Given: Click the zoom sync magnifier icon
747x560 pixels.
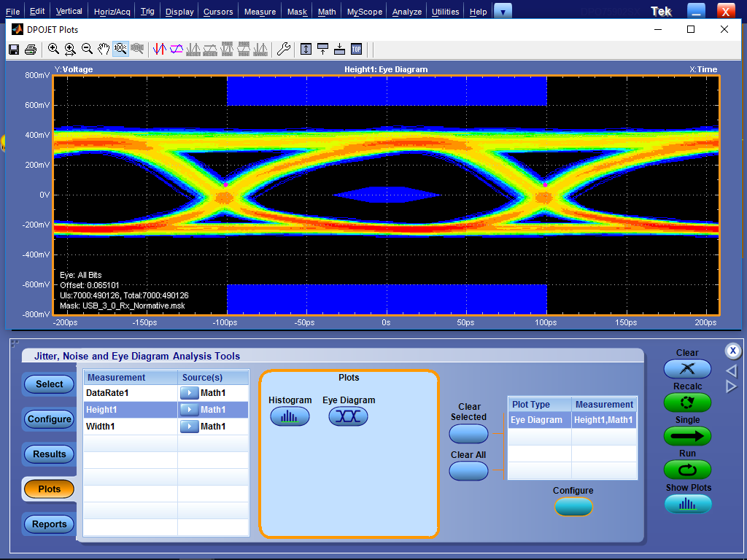Looking at the screenshot, I should 137,49.
